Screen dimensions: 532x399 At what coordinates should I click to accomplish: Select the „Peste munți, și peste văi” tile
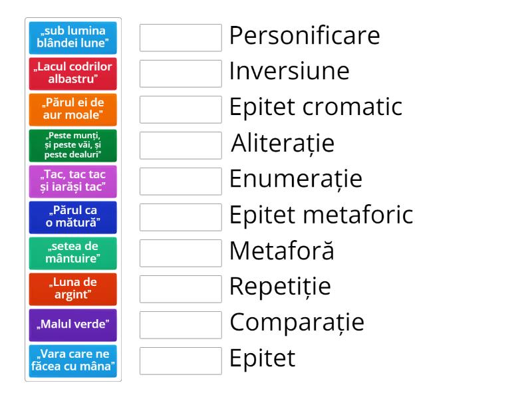(73, 146)
